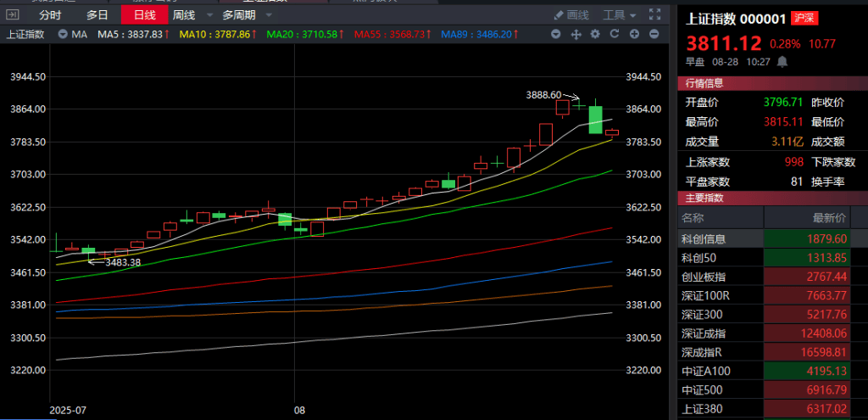Click the MA55 : 3568.73 value

coord(393,34)
